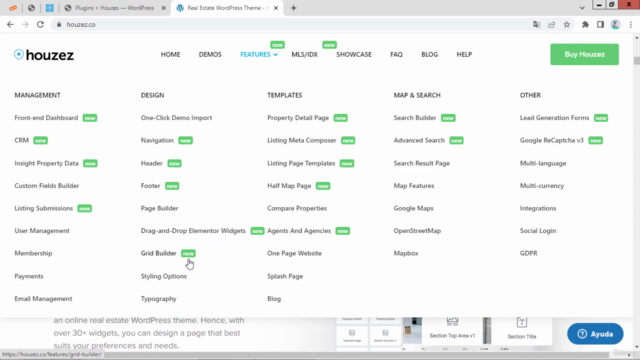This screenshot has height=360, width=640.
Task: Open Insight Property Data link
Action: [46, 163]
